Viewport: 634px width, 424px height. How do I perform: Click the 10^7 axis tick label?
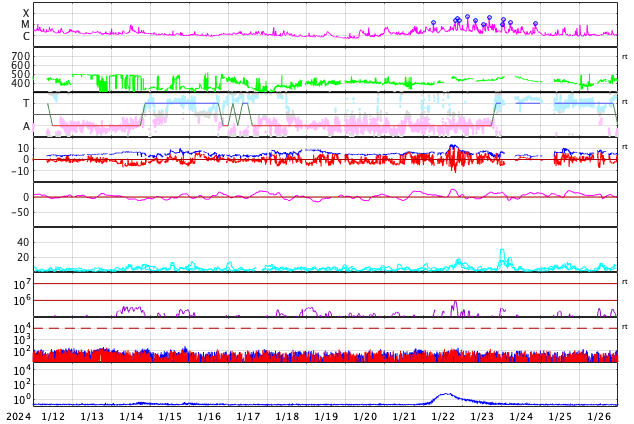click(23, 284)
